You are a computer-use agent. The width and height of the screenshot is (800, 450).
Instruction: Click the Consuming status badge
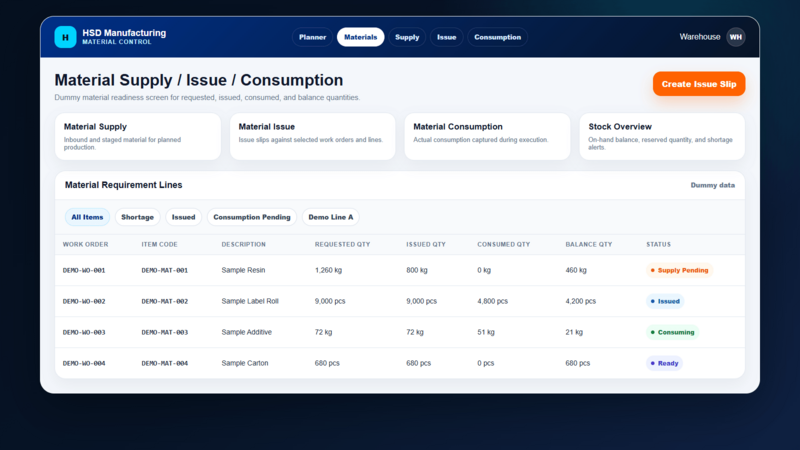[x=672, y=332]
